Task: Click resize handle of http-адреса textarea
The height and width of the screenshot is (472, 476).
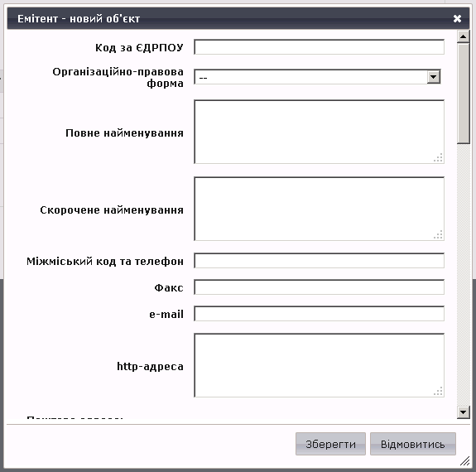Action: pyautogui.click(x=438, y=391)
